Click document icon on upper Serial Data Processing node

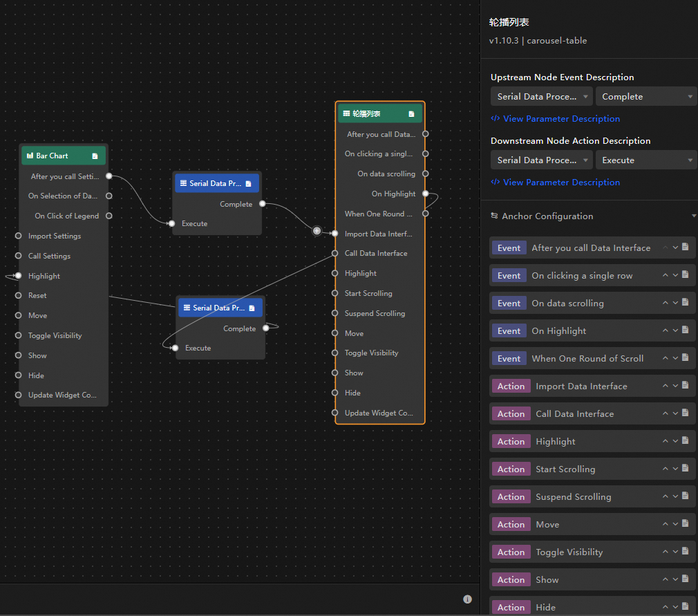pyautogui.click(x=248, y=183)
